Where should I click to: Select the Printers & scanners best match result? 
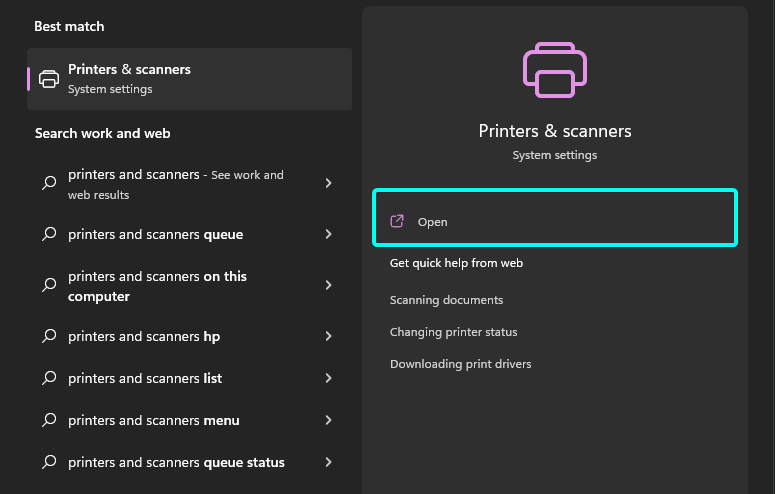tap(189, 79)
